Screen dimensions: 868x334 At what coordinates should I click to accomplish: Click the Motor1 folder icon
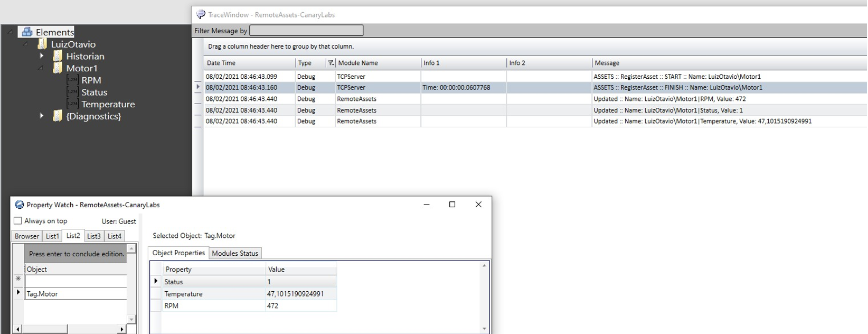coord(58,68)
